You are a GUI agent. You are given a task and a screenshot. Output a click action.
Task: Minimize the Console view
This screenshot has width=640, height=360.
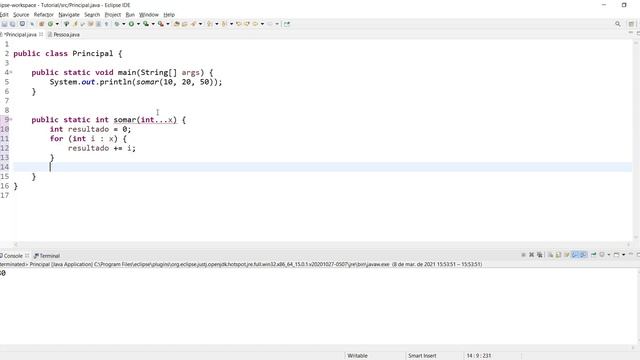point(631,255)
